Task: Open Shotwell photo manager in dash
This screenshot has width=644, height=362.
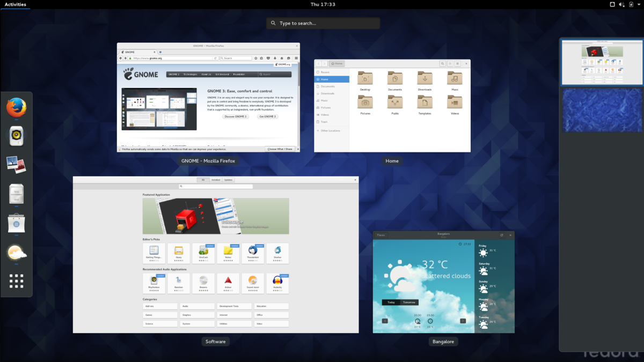Action: point(16,165)
